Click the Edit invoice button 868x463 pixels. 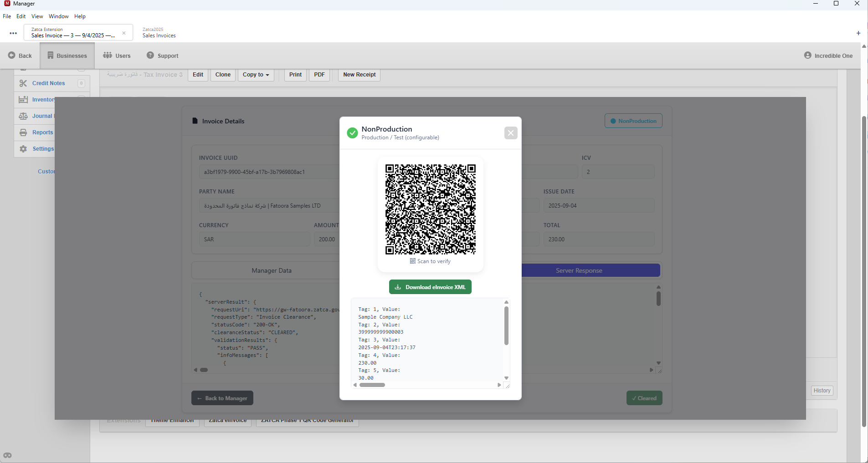[x=198, y=75]
